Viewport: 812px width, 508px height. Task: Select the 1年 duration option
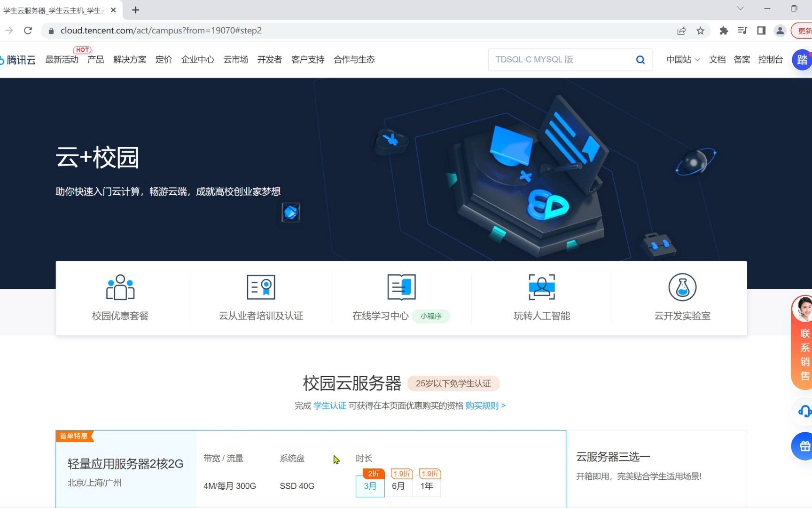tap(427, 486)
